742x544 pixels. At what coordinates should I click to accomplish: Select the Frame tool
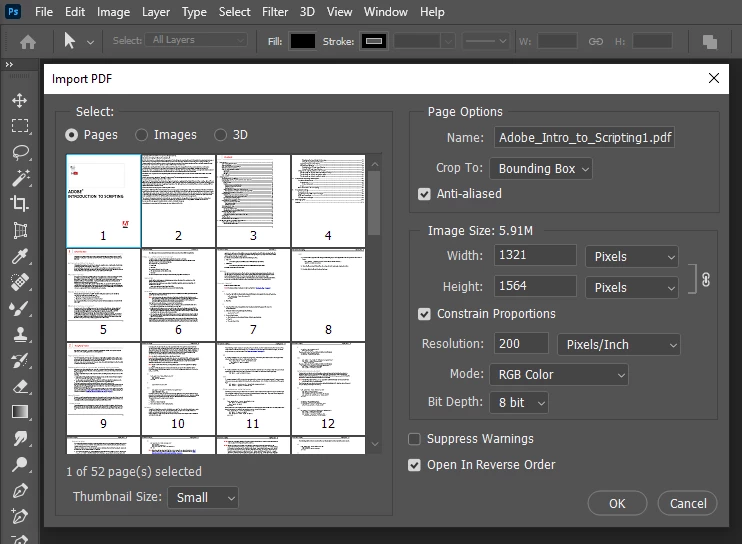[20, 230]
